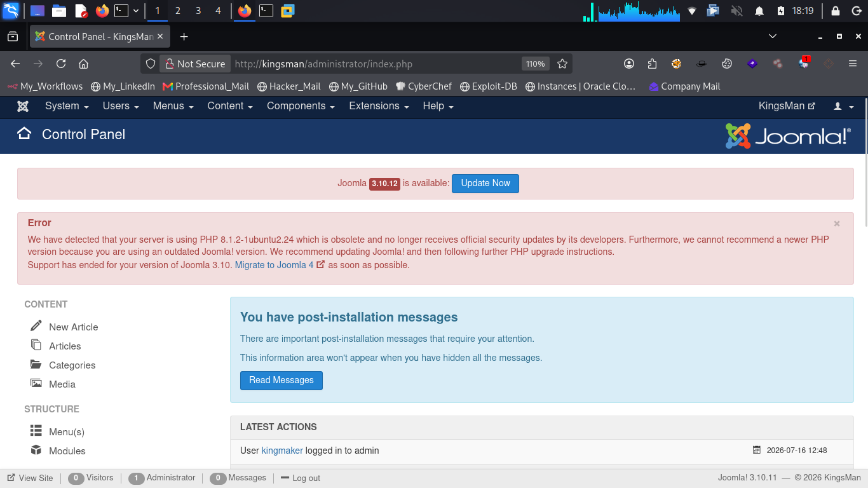The height and width of the screenshot is (488, 868).
Task: Expand the Extensions dropdown
Action: [x=379, y=106]
